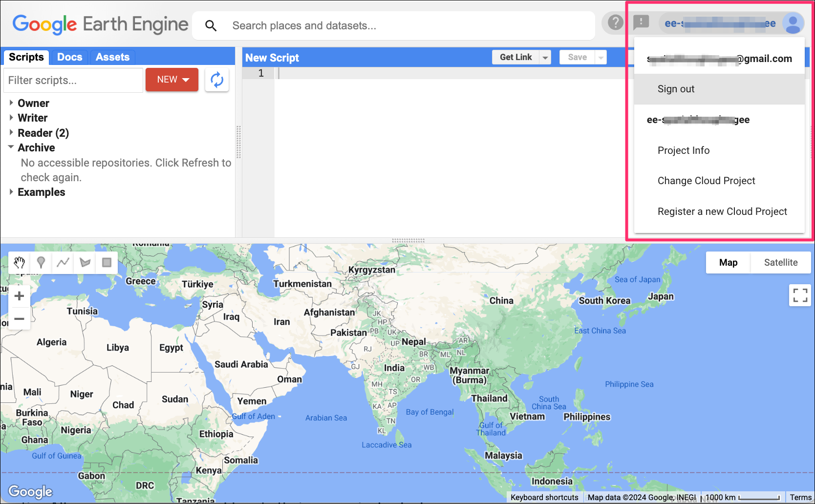Select Change Cloud Project
This screenshot has height=504, width=815.
coord(706,181)
